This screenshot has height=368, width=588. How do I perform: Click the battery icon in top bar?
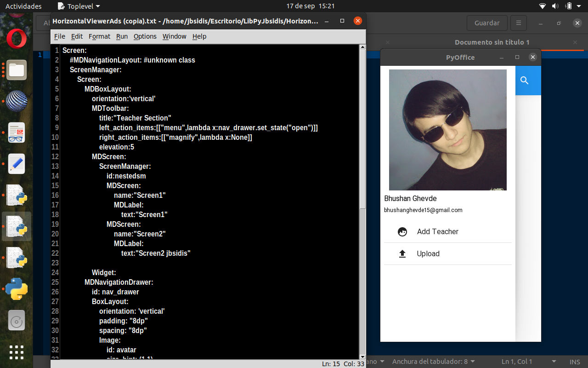click(568, 6)
